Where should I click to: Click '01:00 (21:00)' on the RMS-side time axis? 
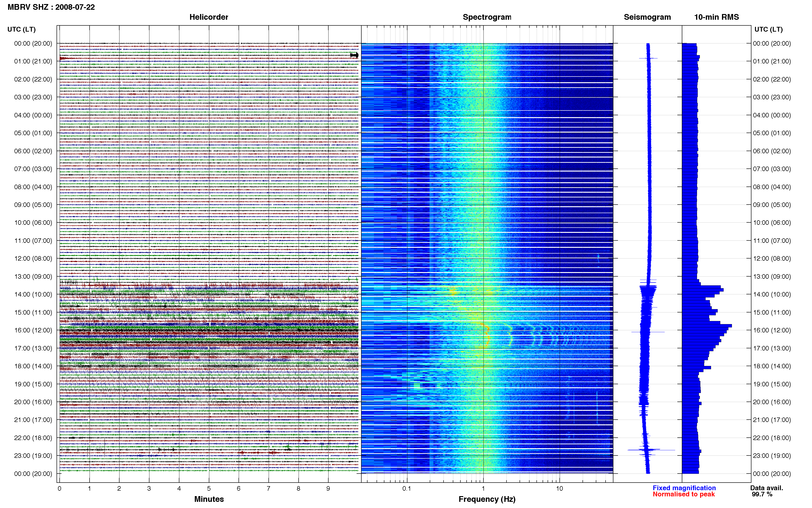click(772, 61)
